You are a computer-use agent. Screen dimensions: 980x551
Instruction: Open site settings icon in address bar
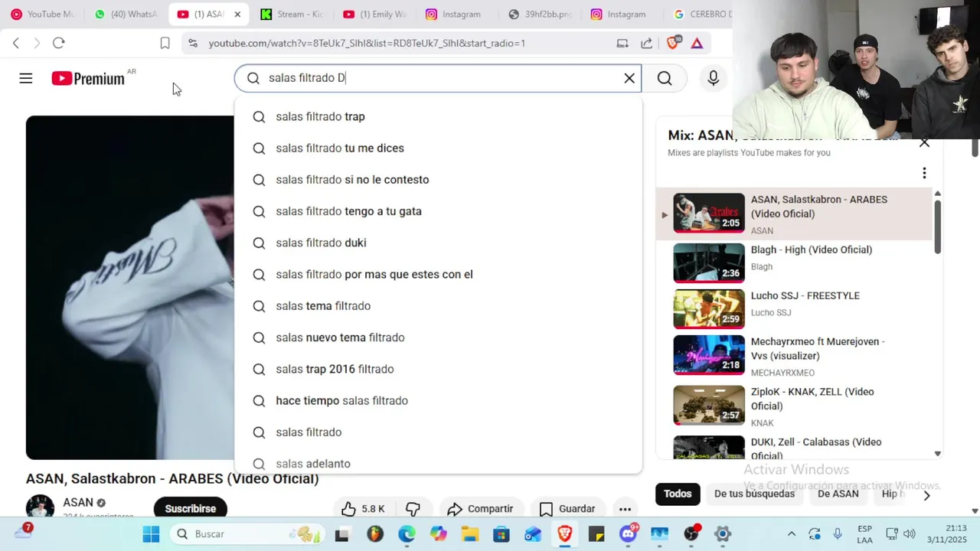tap(192, 43)
